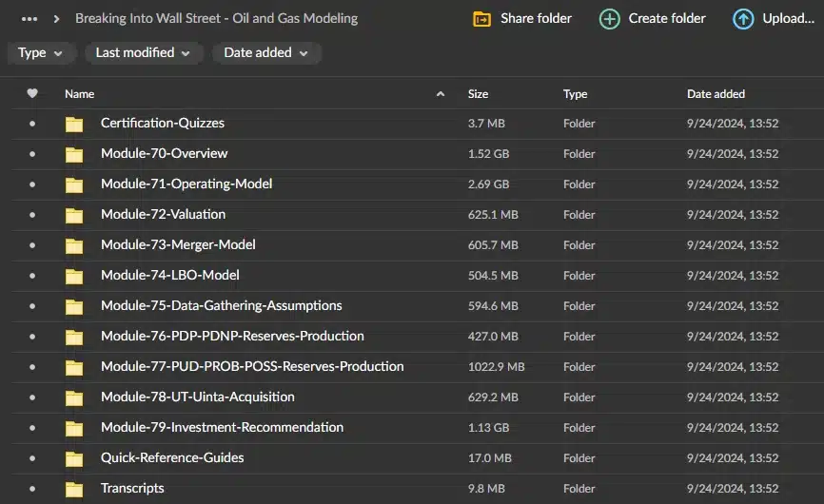Click the Share folder icon
The width and height of the screenshot is (824, 504).
[481, 19]
